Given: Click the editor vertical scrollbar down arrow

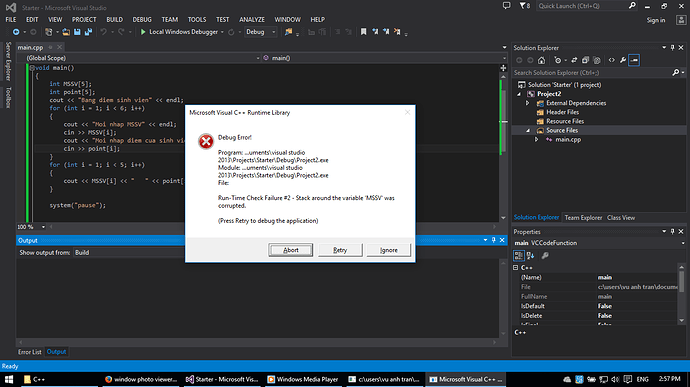Looking at the screenshot, I should point(503,218).
